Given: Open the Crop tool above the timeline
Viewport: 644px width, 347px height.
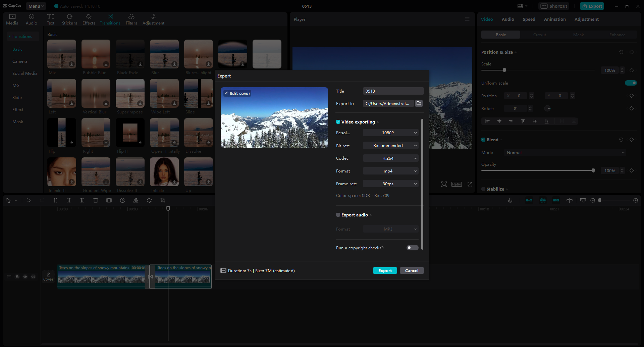Looking at the screenshot, I should click(x=163, y=200).
